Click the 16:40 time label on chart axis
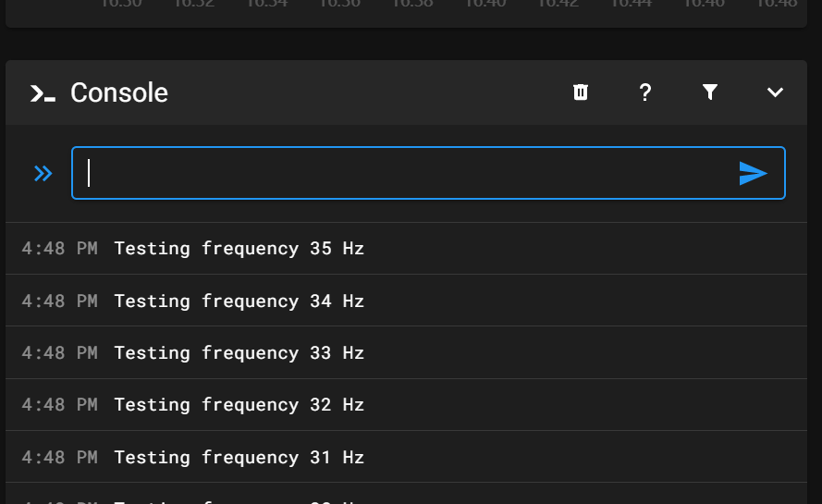Screen dimensions: 822x504 [485, 4]
